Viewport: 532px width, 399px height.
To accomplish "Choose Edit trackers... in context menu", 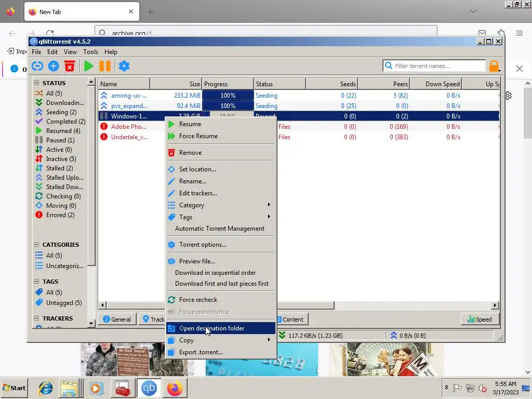I will click(221, 193).
